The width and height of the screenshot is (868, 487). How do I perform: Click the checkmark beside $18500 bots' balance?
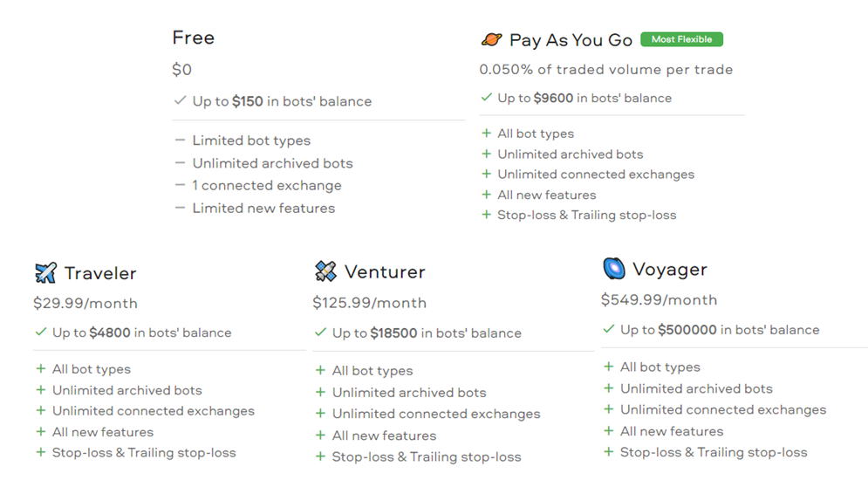click(320, 333)
